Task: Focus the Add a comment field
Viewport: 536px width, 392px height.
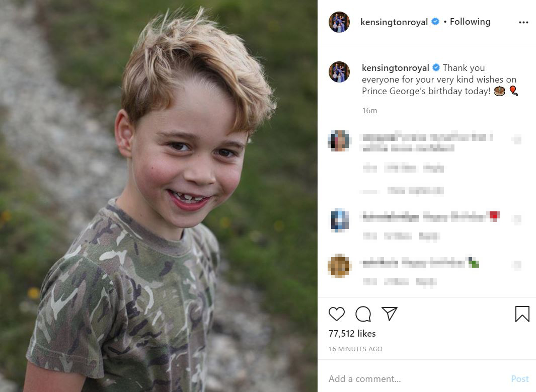Action: pos(413,379)
